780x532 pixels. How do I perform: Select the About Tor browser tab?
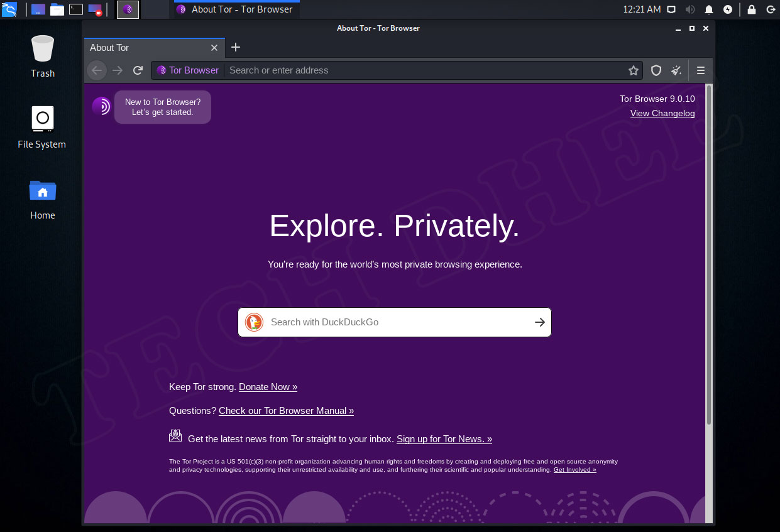(155, 48)
